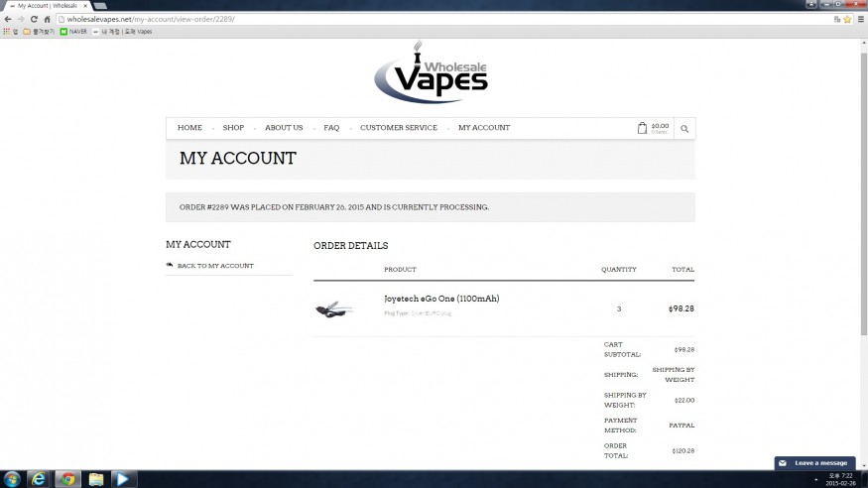Open the SHOP menu item

click(x=233, y=128)
